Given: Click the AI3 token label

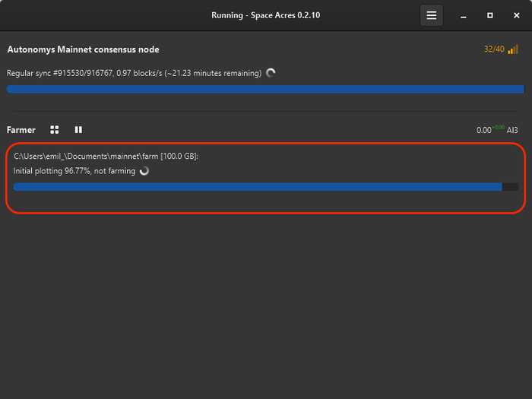Looking at the screenshot, I should coord(512,131).
